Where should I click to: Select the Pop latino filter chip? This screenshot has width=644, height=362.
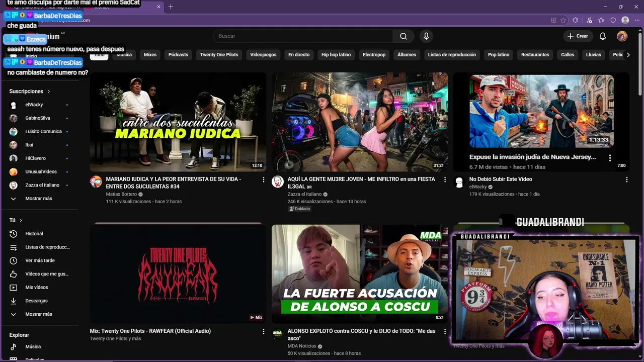[499, 55]
